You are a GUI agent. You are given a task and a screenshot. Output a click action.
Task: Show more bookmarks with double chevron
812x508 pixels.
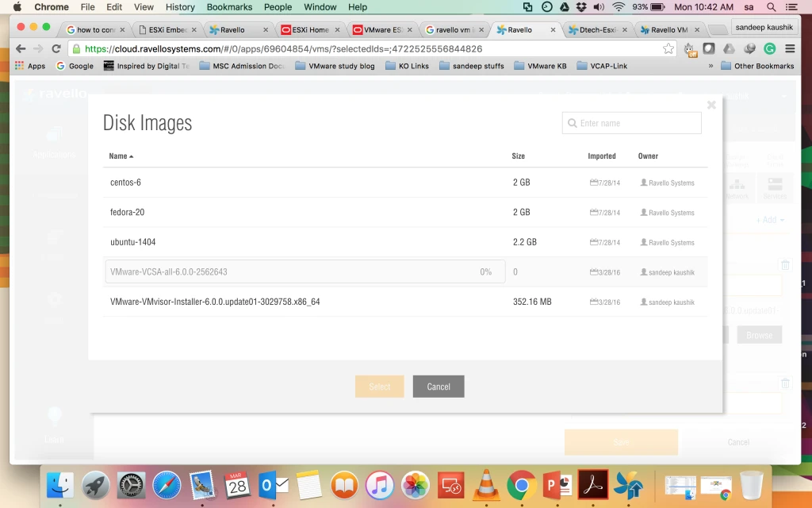coord(710,66)
